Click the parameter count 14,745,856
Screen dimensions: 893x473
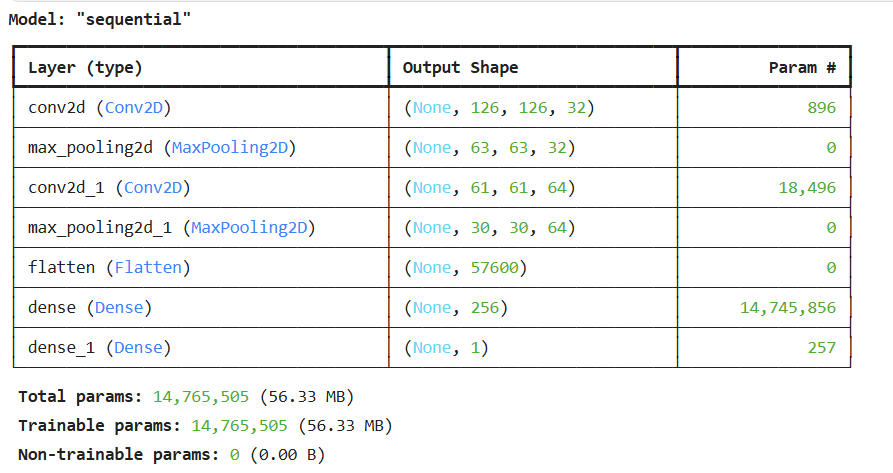[x=788, y=307]
